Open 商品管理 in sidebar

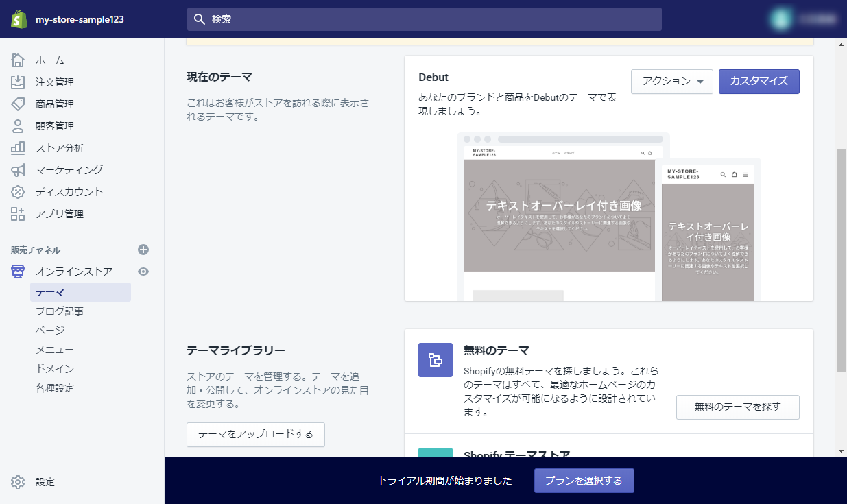click(x=55, y=104)
